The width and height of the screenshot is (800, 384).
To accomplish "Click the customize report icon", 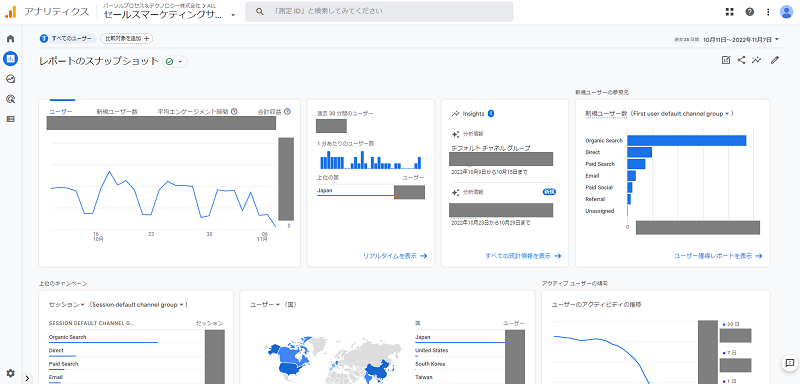I will (726, 60).
